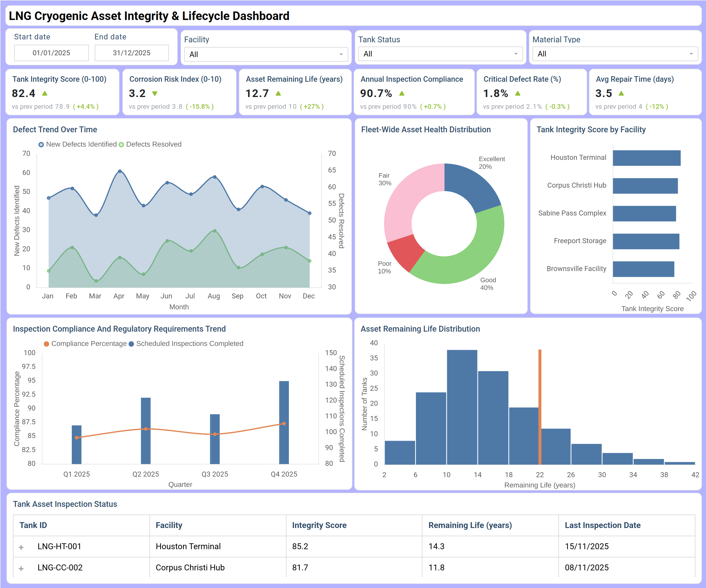This screenshot has width=706, height=588.
Task: Click the 90.7% compliance KPI value
Action: [x=376, y=93]
